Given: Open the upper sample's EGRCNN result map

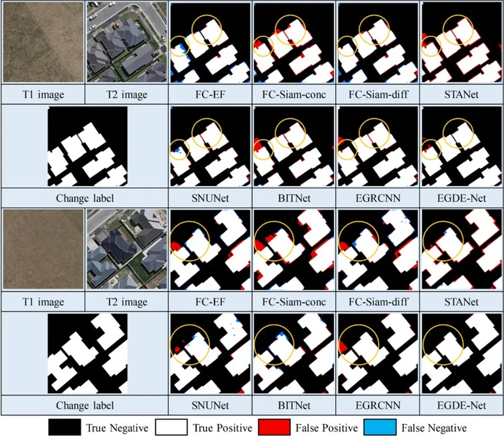Looking at the screenshot, I should [378, 146].
